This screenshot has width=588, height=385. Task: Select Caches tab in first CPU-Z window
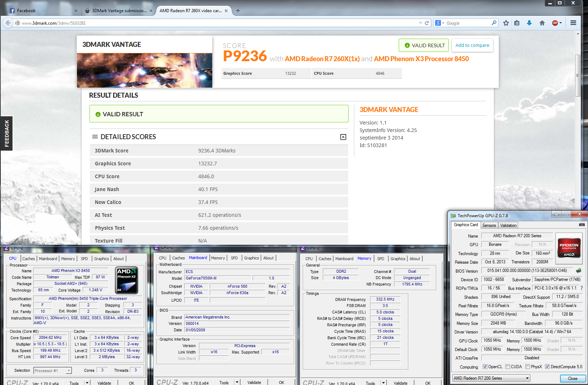pos(29,259)
